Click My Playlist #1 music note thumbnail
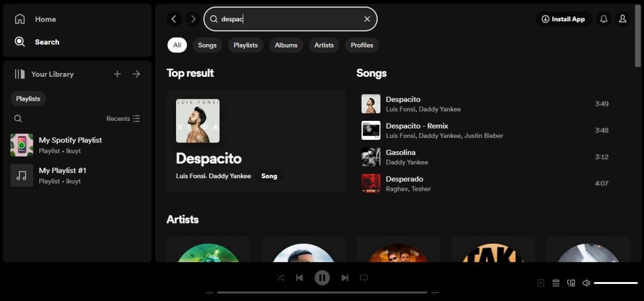 tap(22, 175)
